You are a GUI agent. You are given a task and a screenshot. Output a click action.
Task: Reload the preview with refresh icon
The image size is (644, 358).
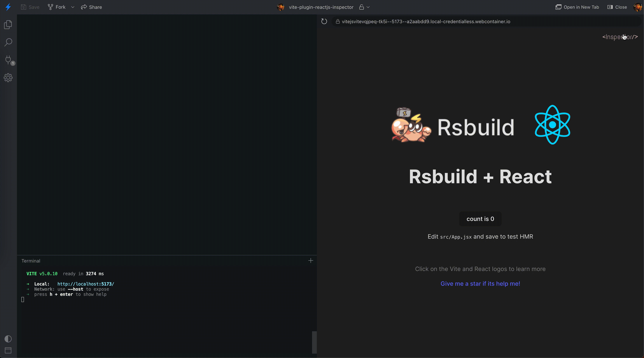point(324,22)
